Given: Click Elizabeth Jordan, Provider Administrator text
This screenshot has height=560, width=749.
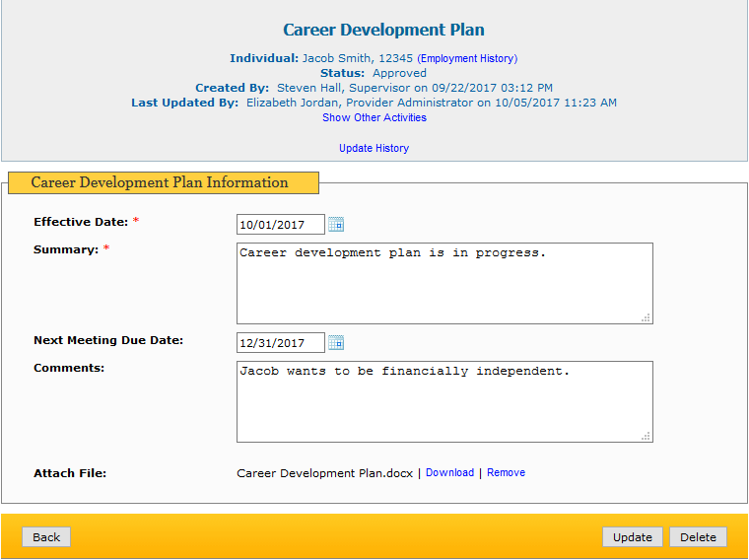Looking at the screenshot, I should pos(360,103).
